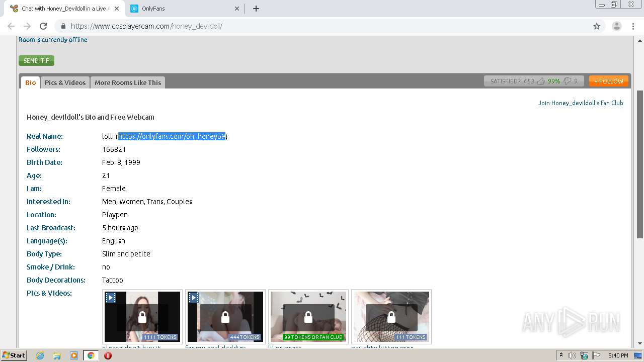The height and width of the screenshot is (362, 644).
Task: Open Windows Media Player from the taskbar
Action: tap(74, 355)
